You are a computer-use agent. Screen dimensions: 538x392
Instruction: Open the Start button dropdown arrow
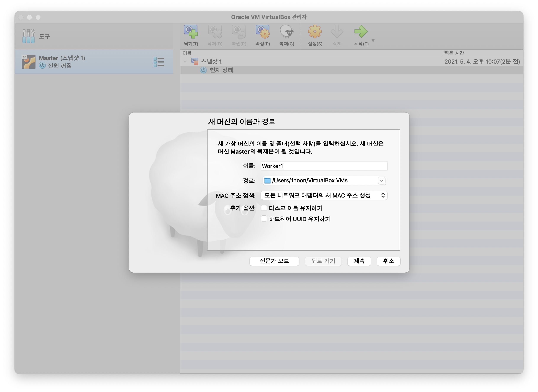(373, 41)
